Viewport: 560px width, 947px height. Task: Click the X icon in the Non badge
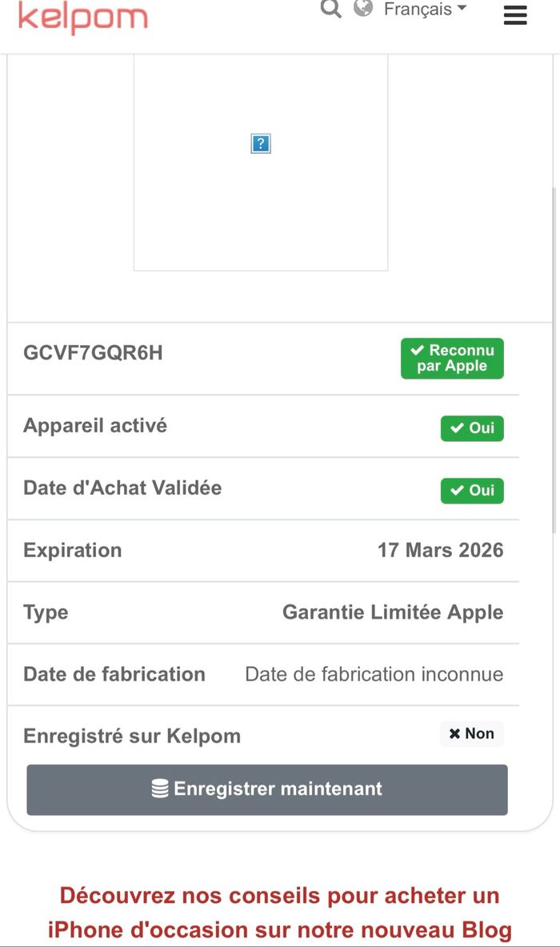pyautogui.click(x=454, y=734)
